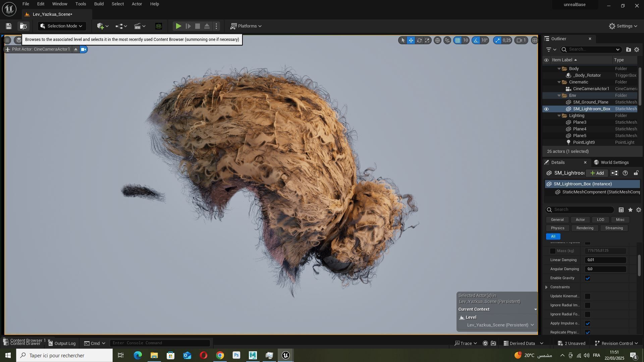Image resolution: width=644 pixels, height=362 pixels.
Task: Click the eject from player icon in the toolbar
Action: (x=207, y=26)
